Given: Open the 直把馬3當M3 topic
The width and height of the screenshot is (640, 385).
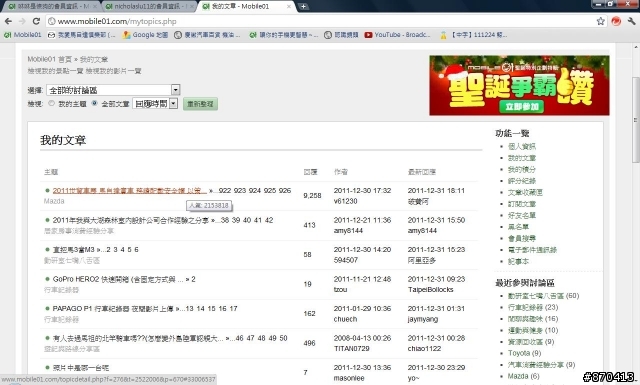Looking at the screenshot, I should (73, 250).
